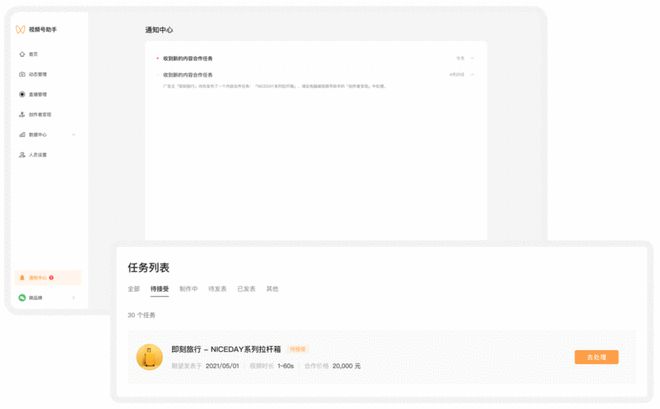Viewport: 660px width, 409px height.
Task: Switch to the 全部 task tab
Action: [x=133, y=289]
